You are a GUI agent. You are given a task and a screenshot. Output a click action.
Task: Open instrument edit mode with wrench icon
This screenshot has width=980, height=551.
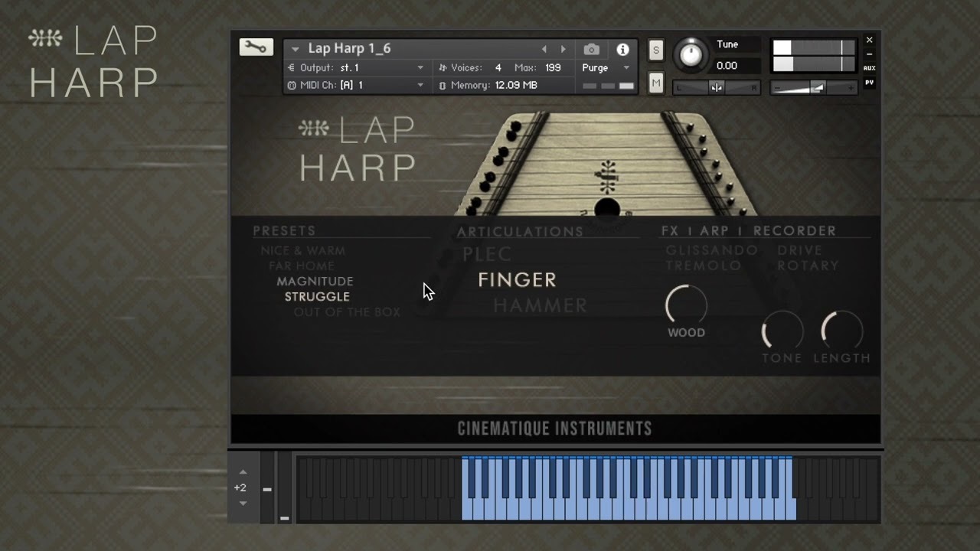point(256,47)
